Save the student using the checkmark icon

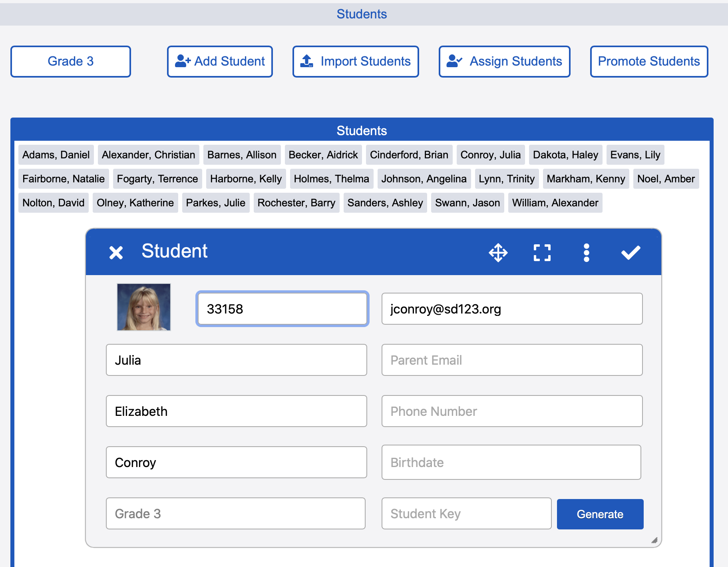[x=630, y=252]
